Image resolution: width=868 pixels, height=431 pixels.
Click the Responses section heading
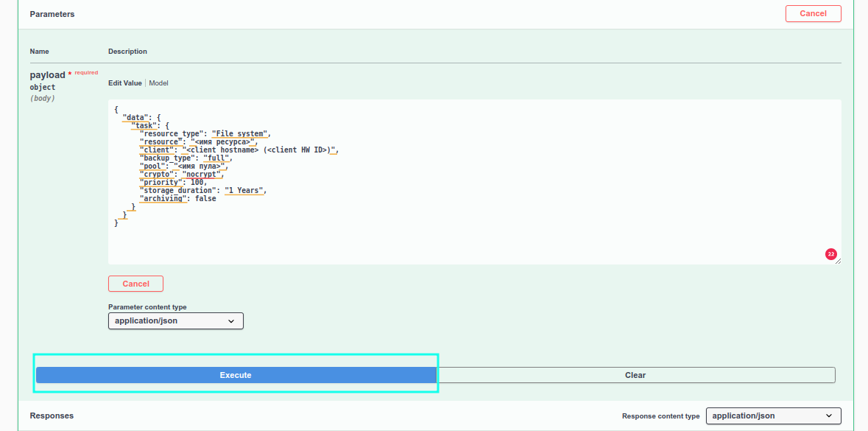coord(52,416)
